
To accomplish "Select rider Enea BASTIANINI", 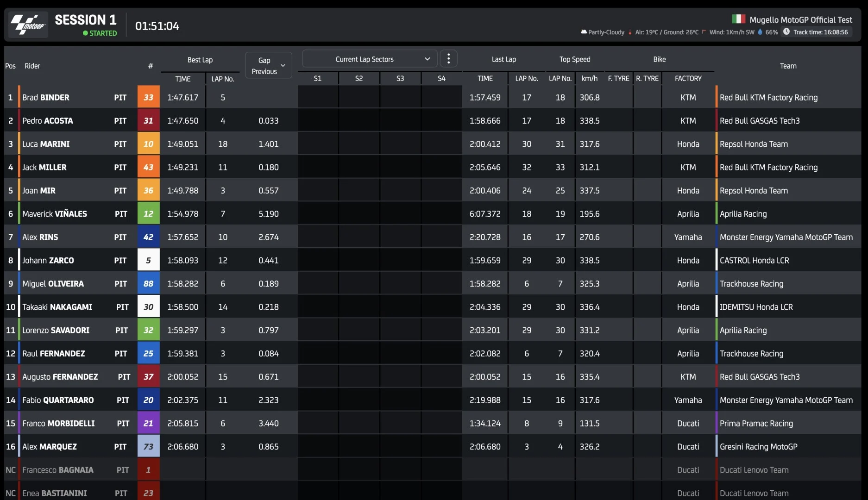I will pyautogui.click(x=55, y=493).
